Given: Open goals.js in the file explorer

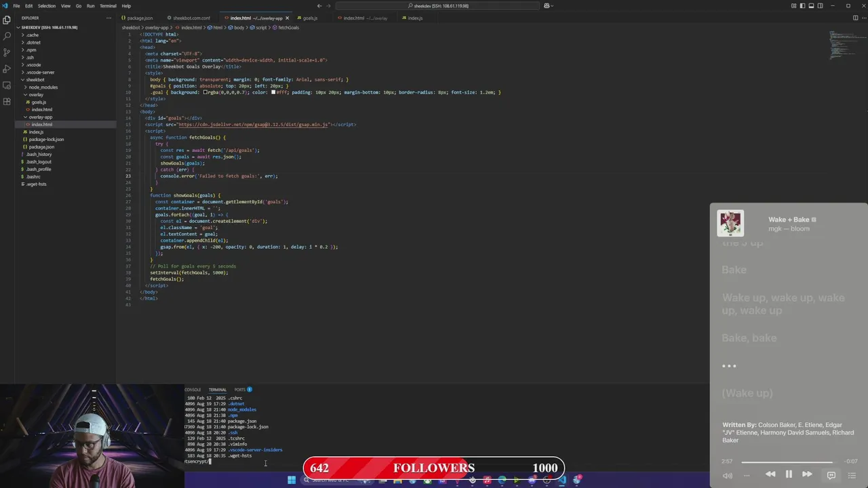Looking at the screenshot, I should [39, 102].
